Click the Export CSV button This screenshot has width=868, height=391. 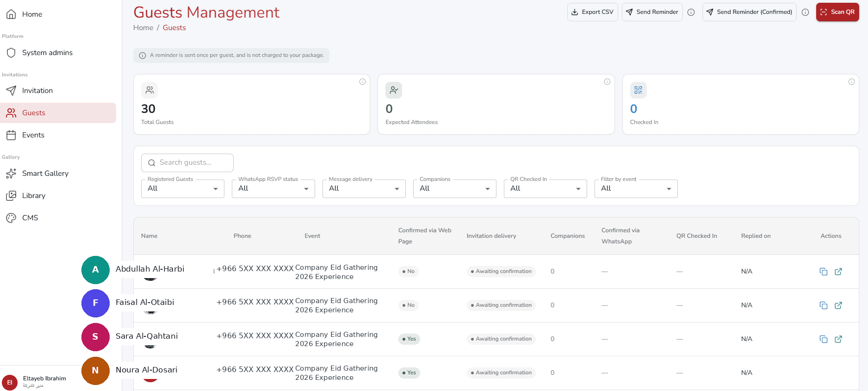[592, 12]
